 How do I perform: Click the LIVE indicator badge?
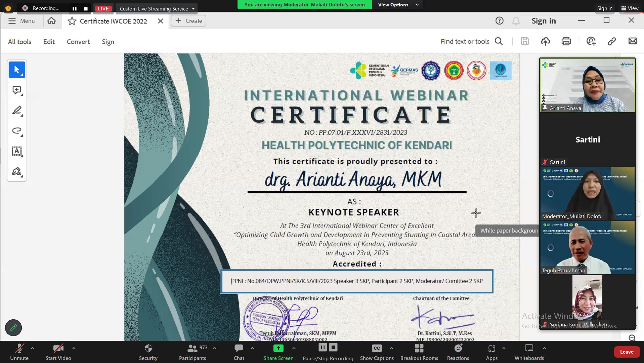[103, 8]
